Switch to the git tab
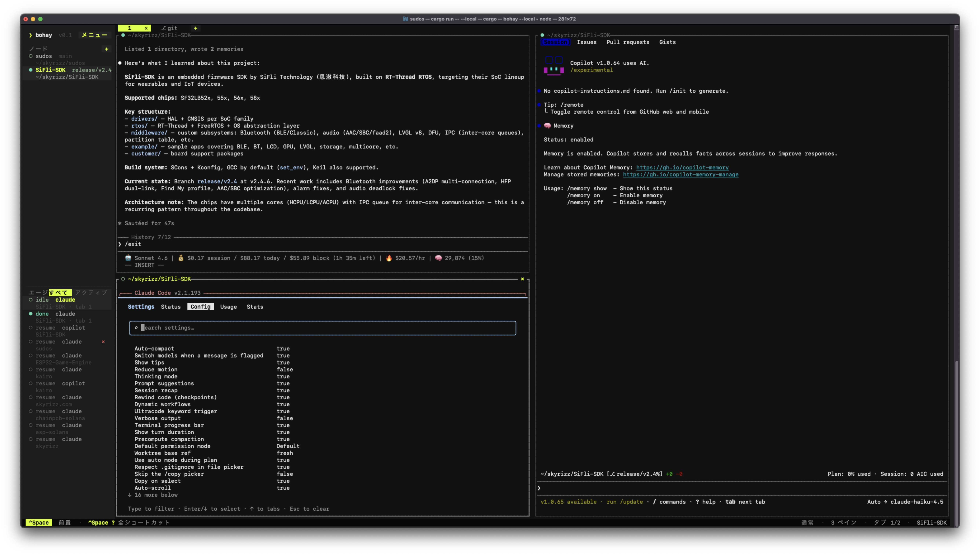980x555 pixels. point(169,28)
